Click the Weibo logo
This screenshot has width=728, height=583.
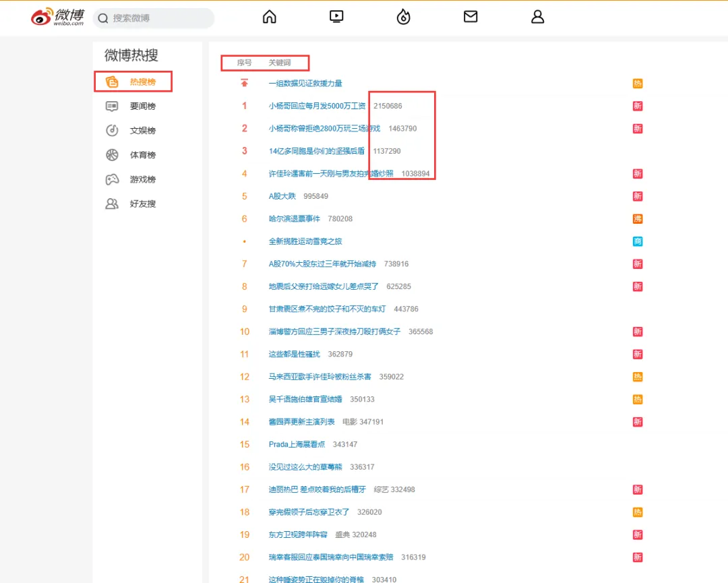click(x=57, y=17)
